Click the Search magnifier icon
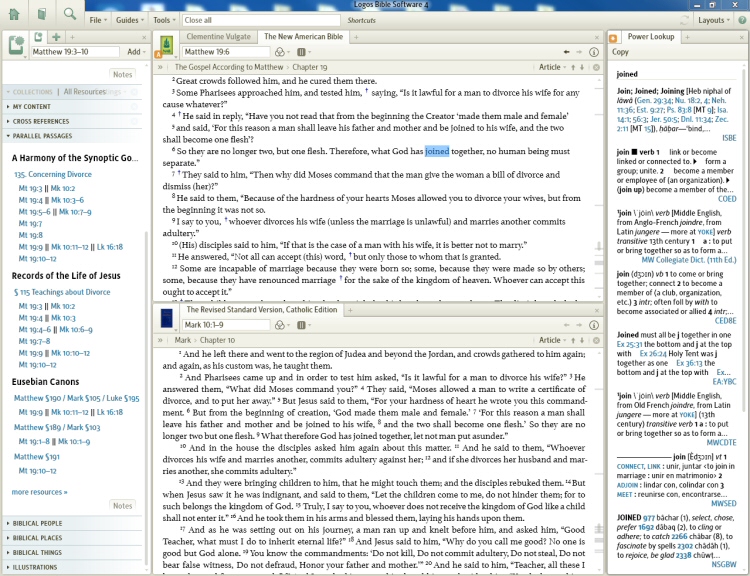This screenshot has height=576, width=750. [x=69, y=14]
